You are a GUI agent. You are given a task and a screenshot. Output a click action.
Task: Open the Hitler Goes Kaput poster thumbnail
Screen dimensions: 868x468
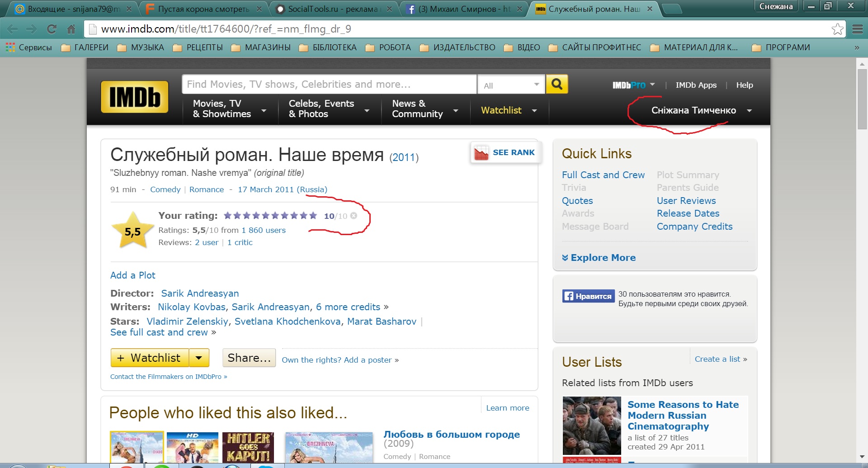point(248,447)
